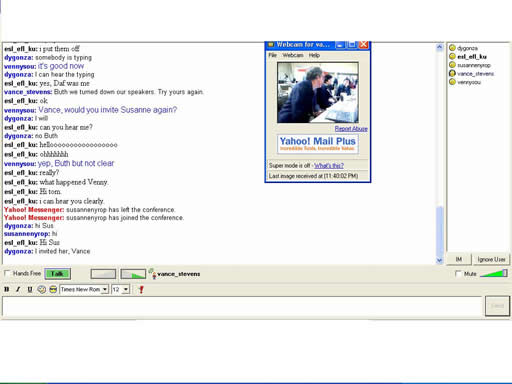The height and width of the screenshot is (384, 512).
Task: Adjust the speaker volume slider near Mute
Action: (494, 273)
